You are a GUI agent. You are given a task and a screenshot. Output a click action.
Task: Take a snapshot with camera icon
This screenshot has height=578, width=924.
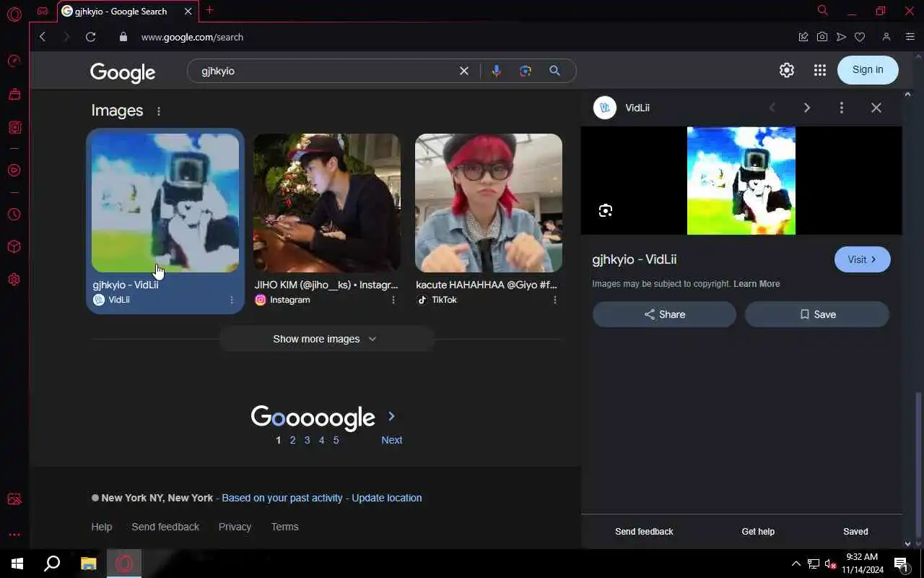[x=822, y=37]
